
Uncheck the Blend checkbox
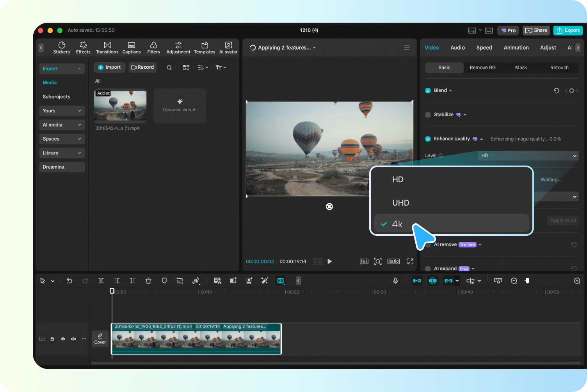click(x=428, y=91)
